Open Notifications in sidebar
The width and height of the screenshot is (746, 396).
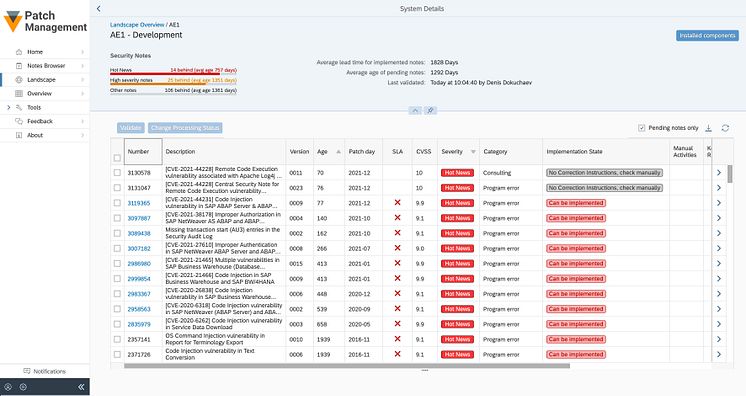[x=45, y=371]
